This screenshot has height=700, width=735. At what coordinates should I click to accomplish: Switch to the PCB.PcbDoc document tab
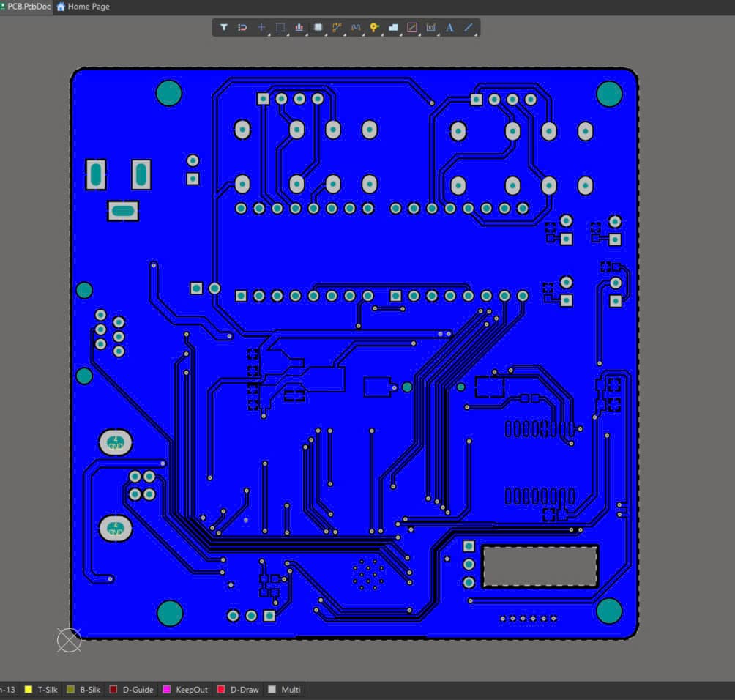[x=26, y=7]
